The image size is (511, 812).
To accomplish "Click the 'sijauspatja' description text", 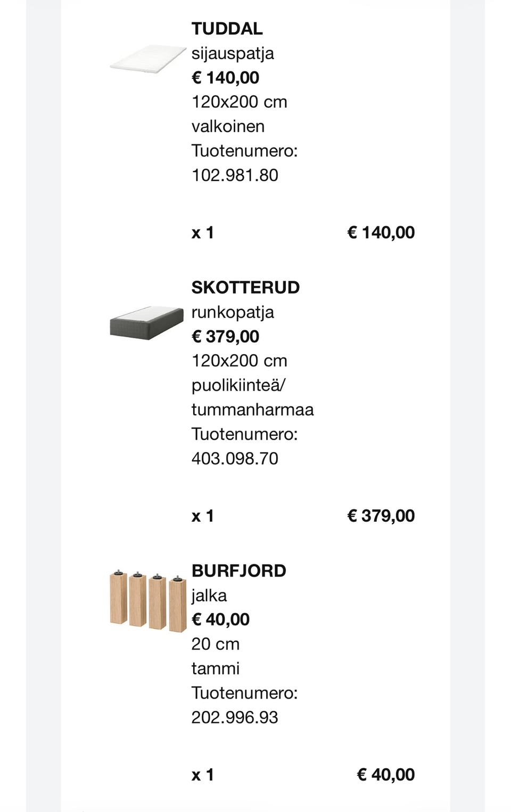I will tap(233, 53).
